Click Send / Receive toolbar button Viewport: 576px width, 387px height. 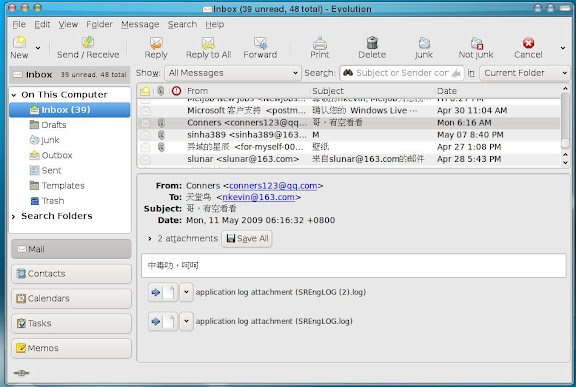pos(88,48)
